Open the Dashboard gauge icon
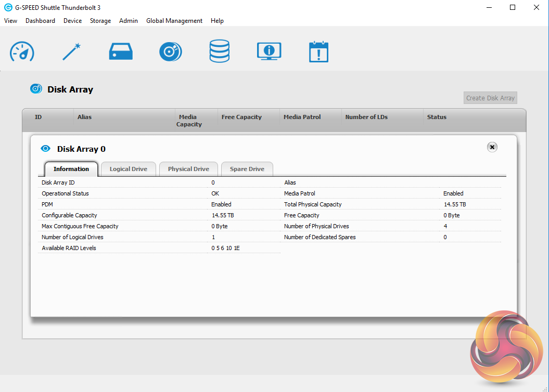Screen dimensions: 549x392 click(x=22, y=51)
